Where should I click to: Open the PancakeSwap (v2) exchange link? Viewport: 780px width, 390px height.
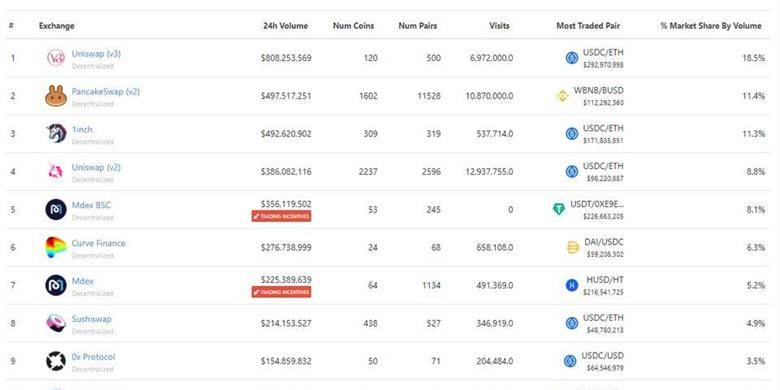[105, 92]
